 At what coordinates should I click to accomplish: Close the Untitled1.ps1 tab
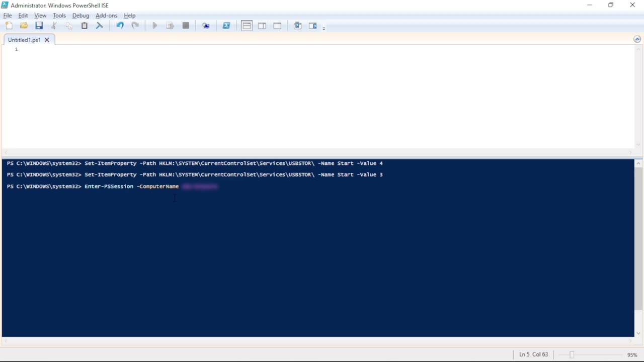click(x=47, y=40)
